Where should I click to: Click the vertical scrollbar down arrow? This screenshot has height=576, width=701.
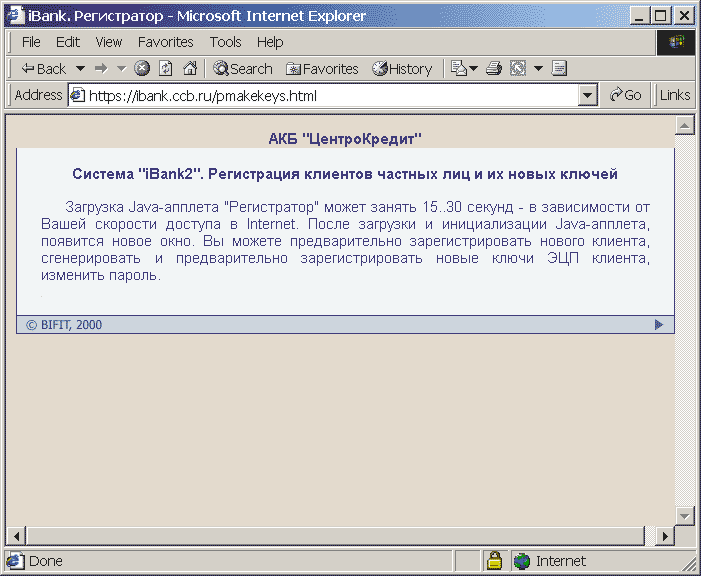(x=684, y=517)
